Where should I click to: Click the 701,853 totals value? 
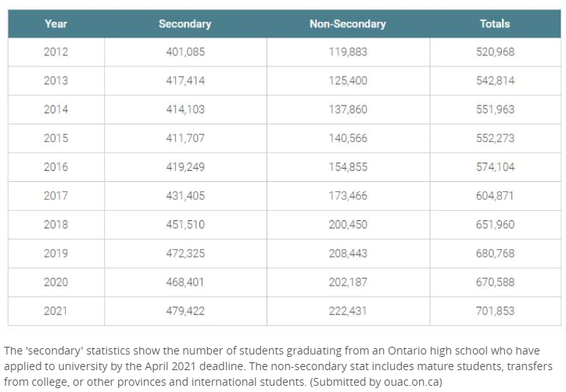[495, 311]
